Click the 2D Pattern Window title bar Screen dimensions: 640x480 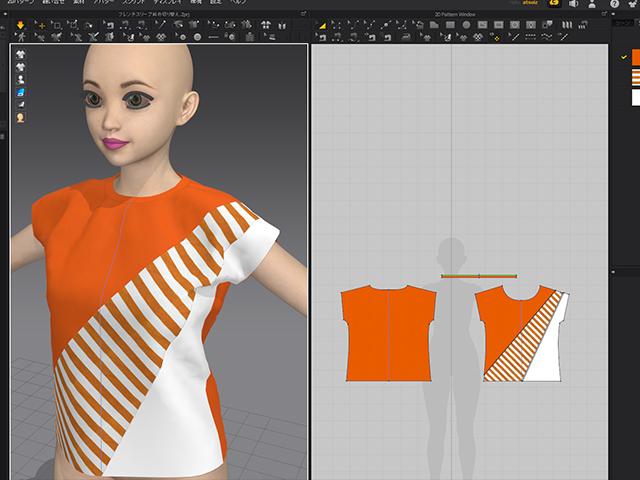tap(456, 16)
